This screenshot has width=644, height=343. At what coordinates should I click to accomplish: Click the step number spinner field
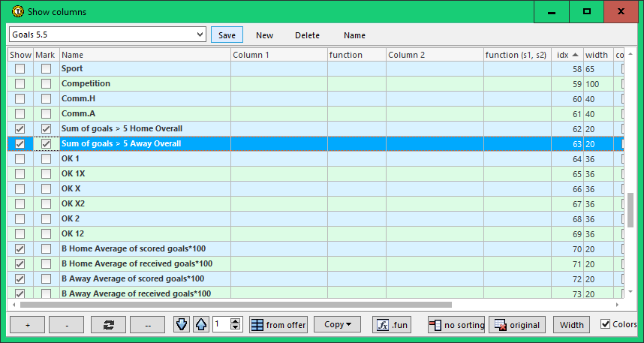221,325
